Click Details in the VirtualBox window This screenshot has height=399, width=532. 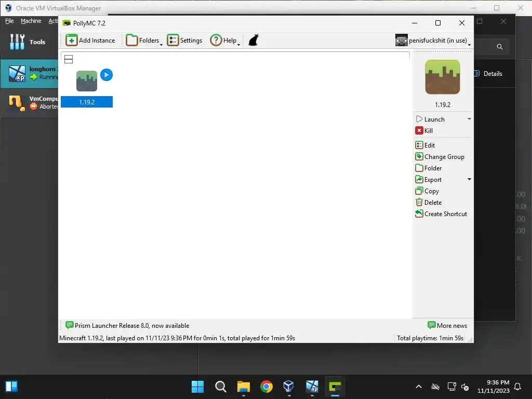pos(488,74)
